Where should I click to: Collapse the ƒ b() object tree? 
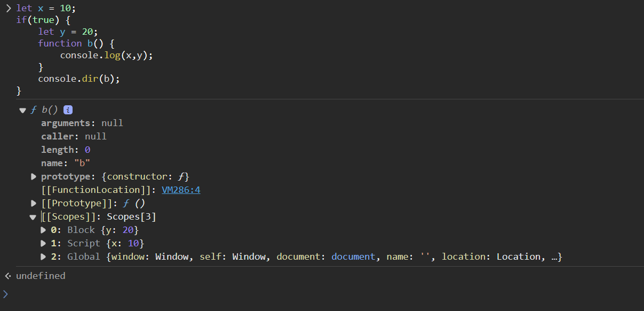coord(22,110)
